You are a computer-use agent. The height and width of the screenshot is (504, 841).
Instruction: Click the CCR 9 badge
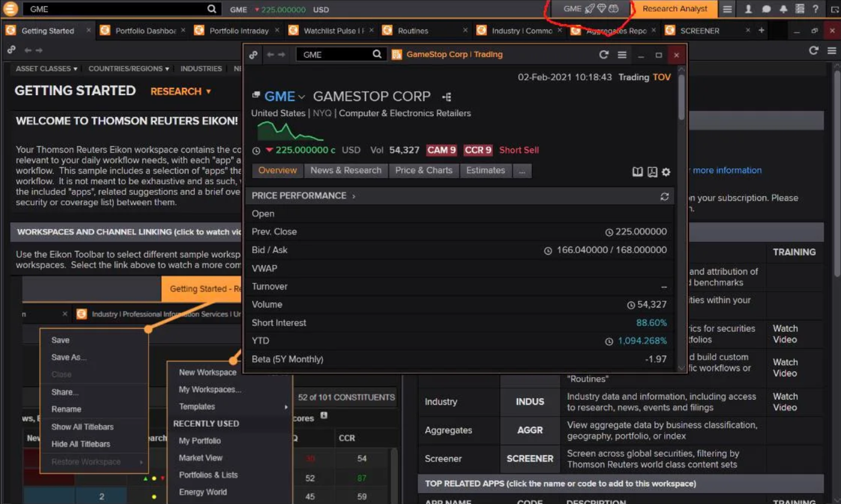pyautogui.click(x=478, y=150)
